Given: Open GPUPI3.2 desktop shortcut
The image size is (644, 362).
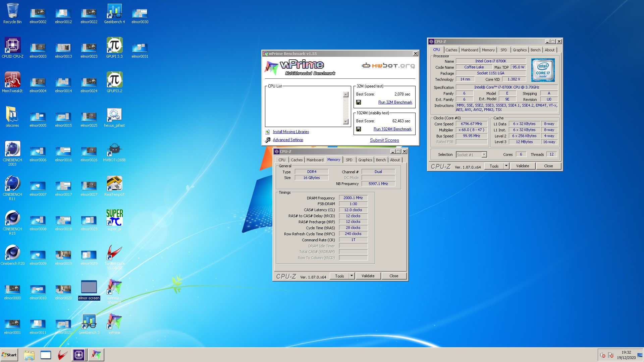Looking at the screenshot, I should point(114,82).
